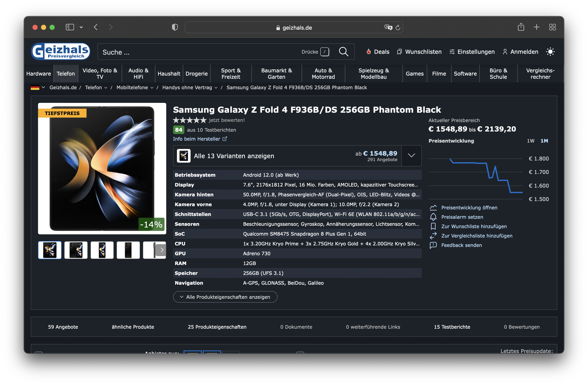Image resolution: width=588 pixels, height=385 pixels.
Task: Switch price chart to 1M
Action: click(x=544, y=141)
